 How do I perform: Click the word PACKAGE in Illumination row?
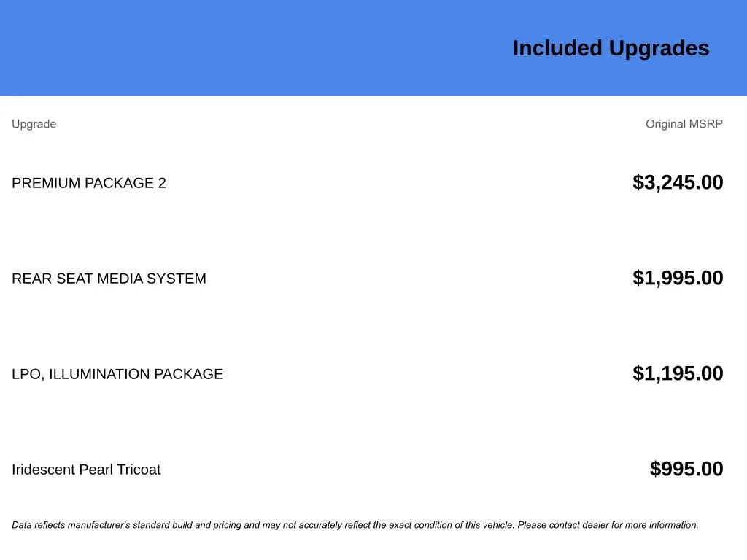tap(188, 374)
